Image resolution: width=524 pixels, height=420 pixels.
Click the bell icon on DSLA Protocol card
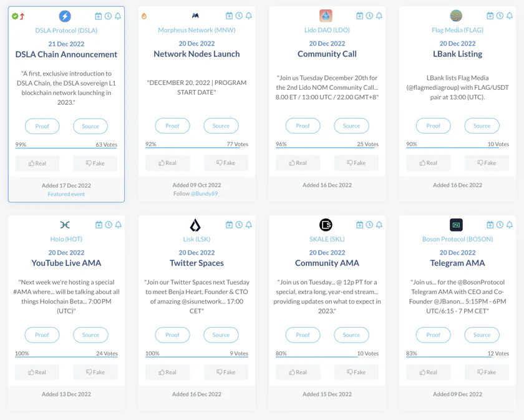point(118,16)
